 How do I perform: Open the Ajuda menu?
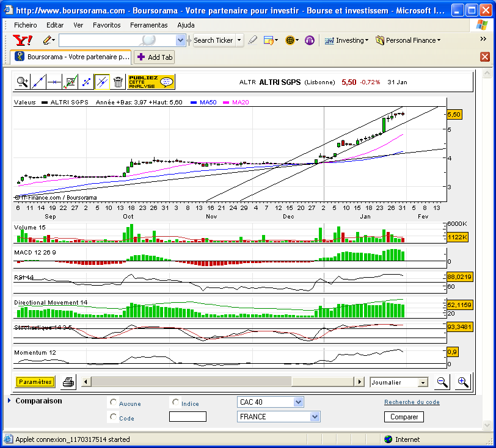tap(186, 25)
